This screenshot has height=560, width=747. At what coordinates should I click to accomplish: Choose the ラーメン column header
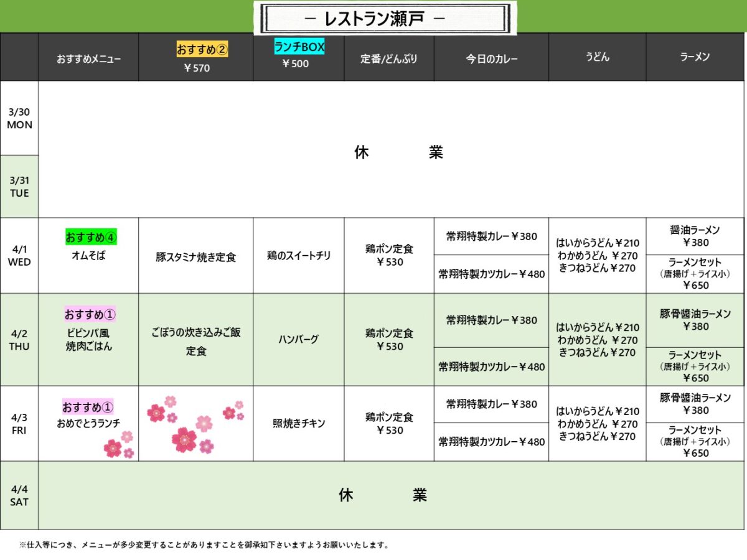pos(695,57)
